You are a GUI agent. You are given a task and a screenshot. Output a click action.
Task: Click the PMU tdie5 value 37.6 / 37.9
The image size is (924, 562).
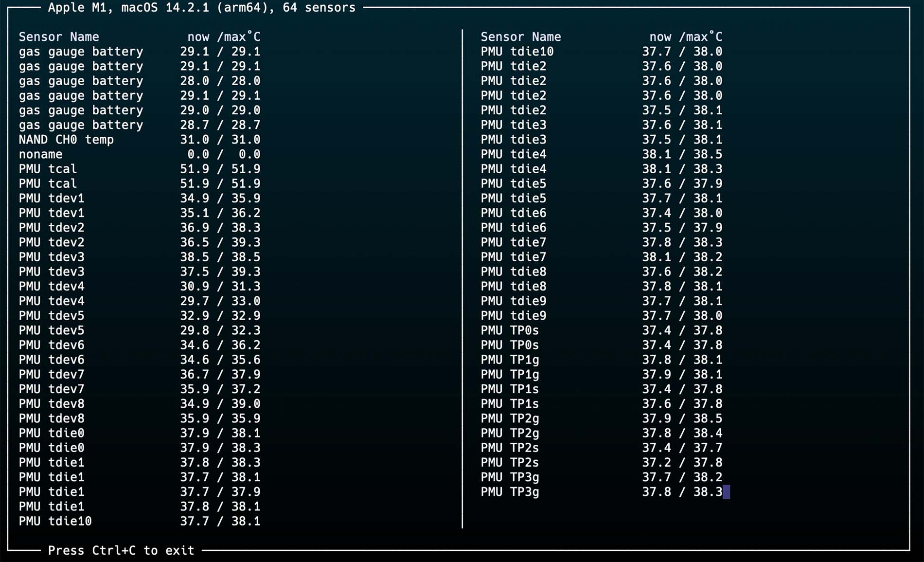682,183
